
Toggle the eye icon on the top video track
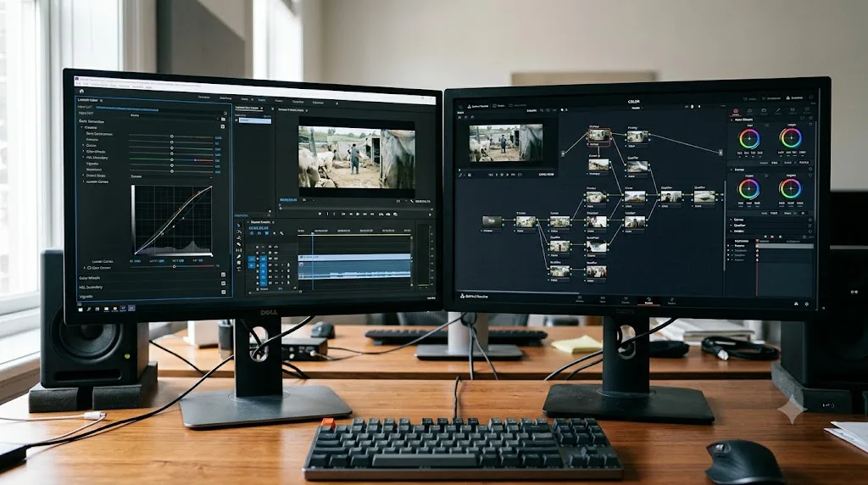pyautogui.click(x=275, y=247)
